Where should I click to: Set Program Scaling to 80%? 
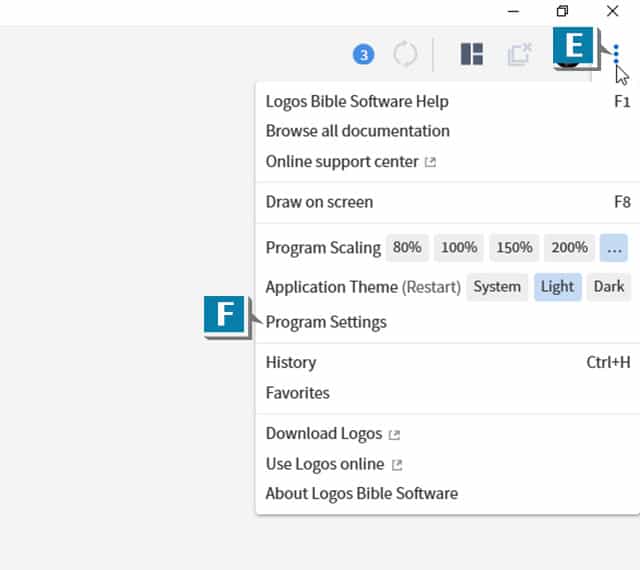coord(407,247)
